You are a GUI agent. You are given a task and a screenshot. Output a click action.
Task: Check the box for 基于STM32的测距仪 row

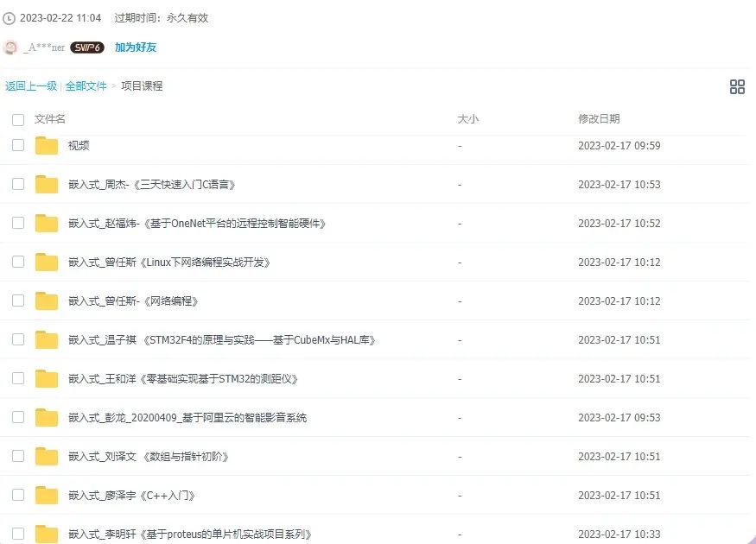tap(18, 378)
